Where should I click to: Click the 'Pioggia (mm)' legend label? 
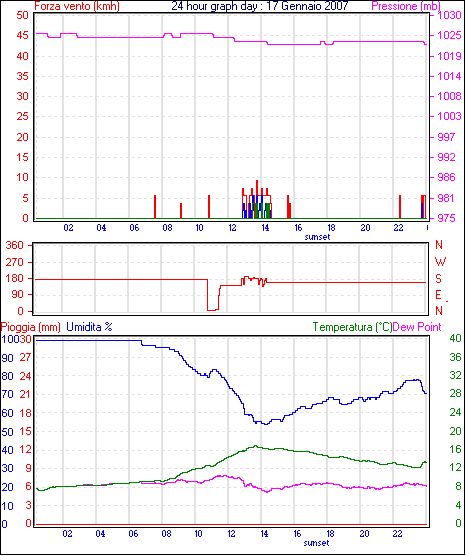pyautogui.click(x=30, y=327)
